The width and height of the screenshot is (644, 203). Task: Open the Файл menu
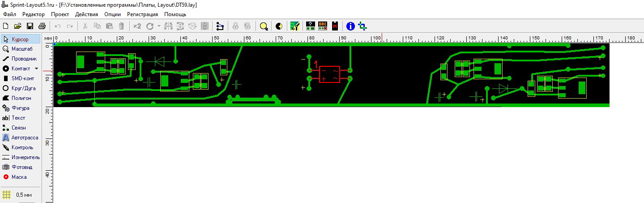pos(9,14)
